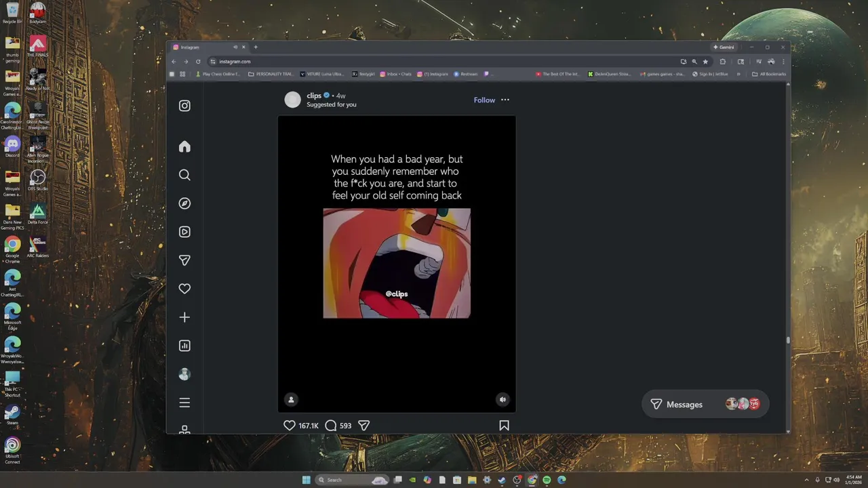Expand the hidden bookmarks overflow chevron
This screenshot has width=868, height=488.
click(x=738, y=74)
